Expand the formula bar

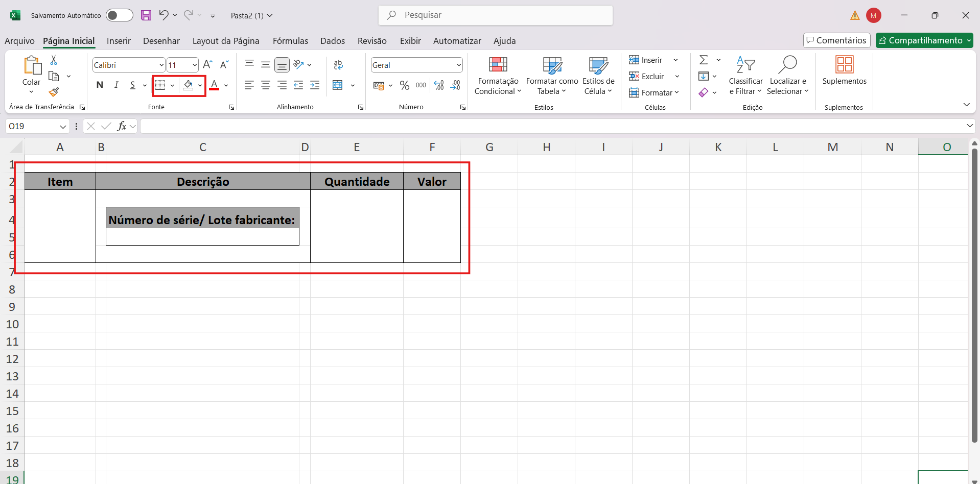pos(970,126)
